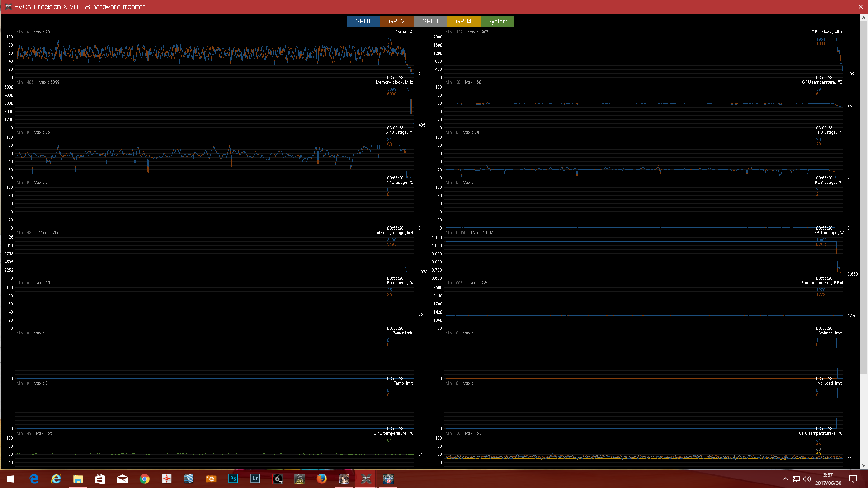Open the blue notepad taskbar icon
868x488 pixels.
pos(189,479)
